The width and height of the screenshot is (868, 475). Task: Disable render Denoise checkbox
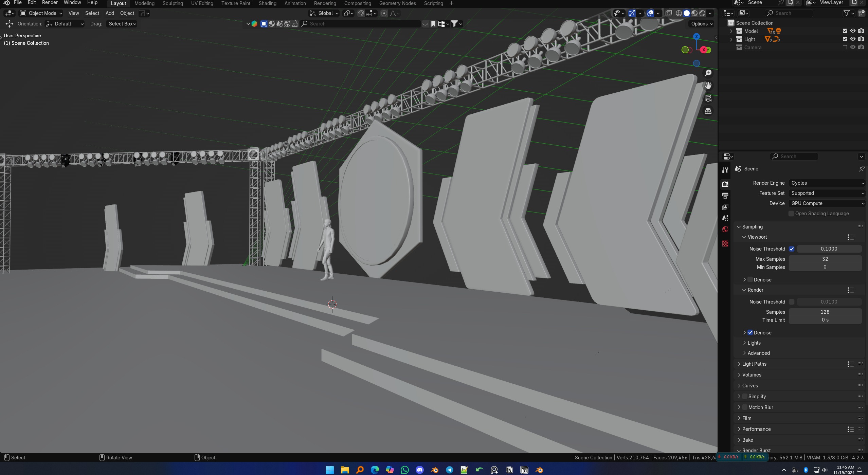point(750,333)
